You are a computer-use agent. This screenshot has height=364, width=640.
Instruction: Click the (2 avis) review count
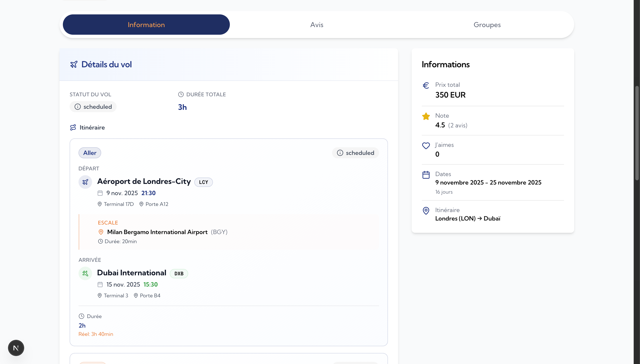point(458,125)
